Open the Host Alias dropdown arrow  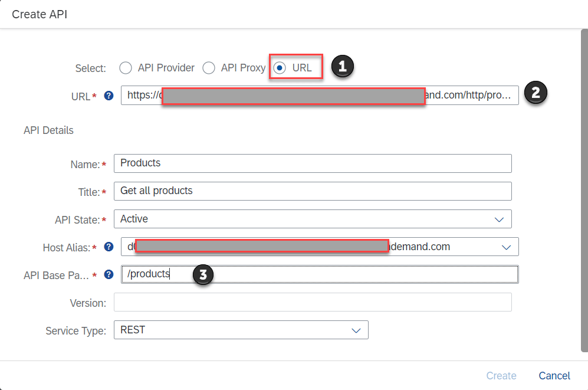click(x=506, y=247)
